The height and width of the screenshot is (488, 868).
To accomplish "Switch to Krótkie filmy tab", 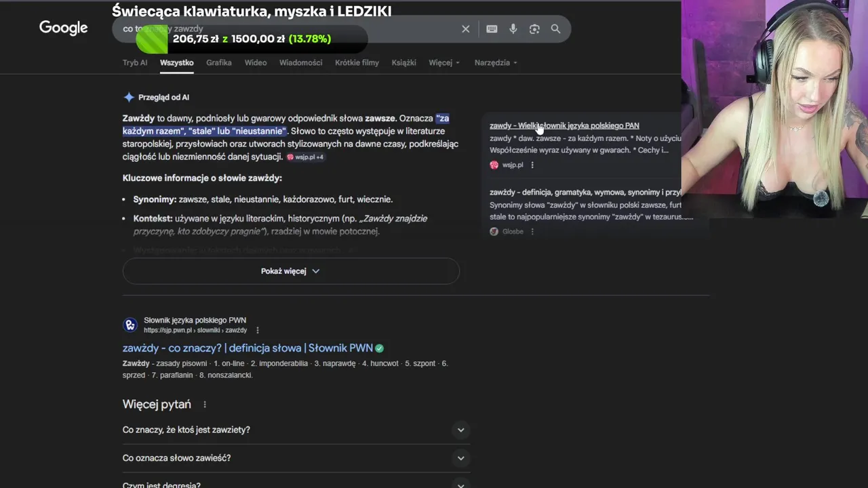I will click(357, 62).
